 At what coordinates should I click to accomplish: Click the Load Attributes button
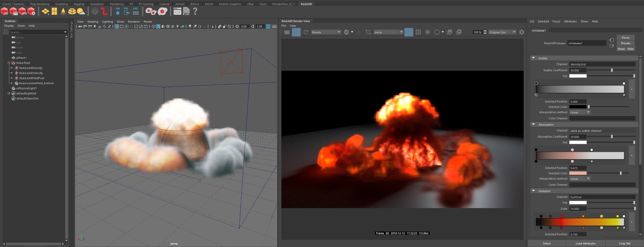[586, 243]
